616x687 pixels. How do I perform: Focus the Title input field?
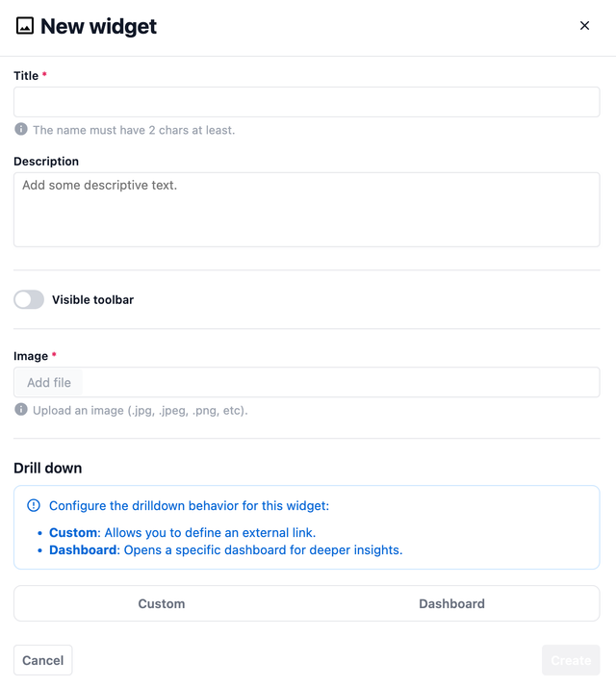coord(306,102)
